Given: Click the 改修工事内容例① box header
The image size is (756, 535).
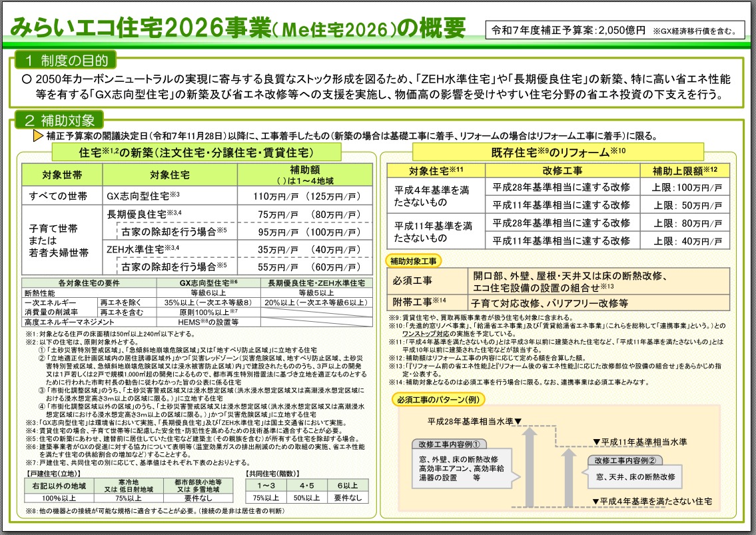Looking at the screenshot, I should [x=450, y=444].
